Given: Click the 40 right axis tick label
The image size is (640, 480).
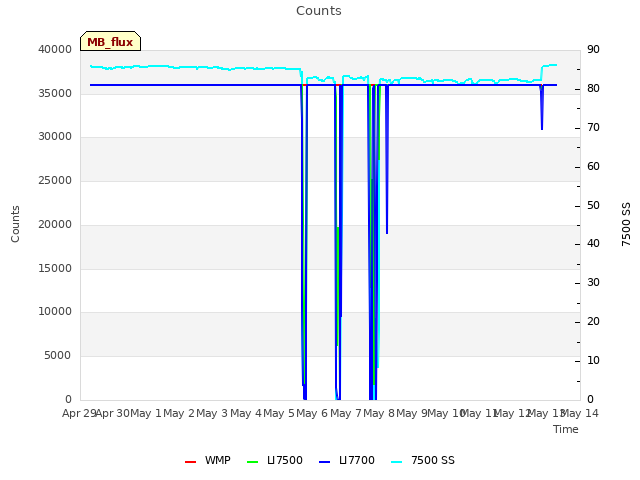Looking at the screenshot, I should [593, 244].
